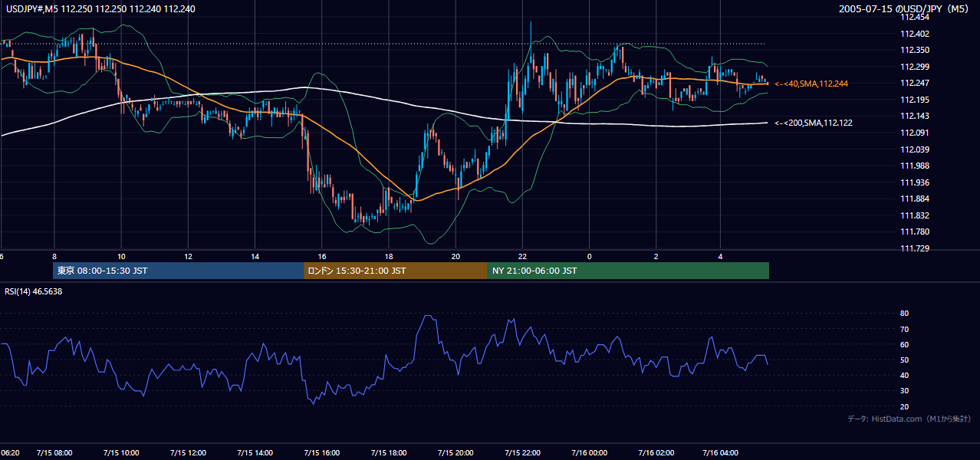Select the 40 SMA label 112.244
The width and height of the screenshot is (980, 460).
[811, 84]
